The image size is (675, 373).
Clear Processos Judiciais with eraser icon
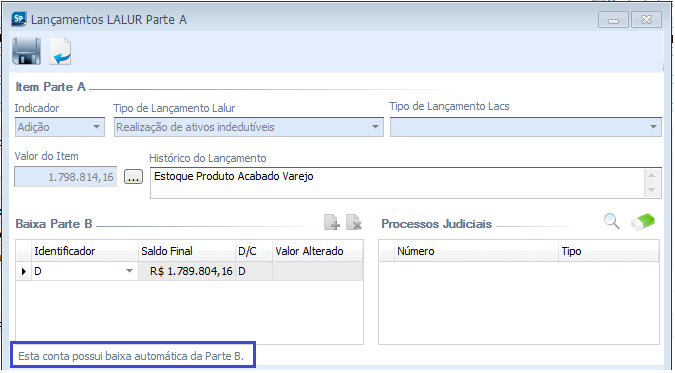(643, 221)
